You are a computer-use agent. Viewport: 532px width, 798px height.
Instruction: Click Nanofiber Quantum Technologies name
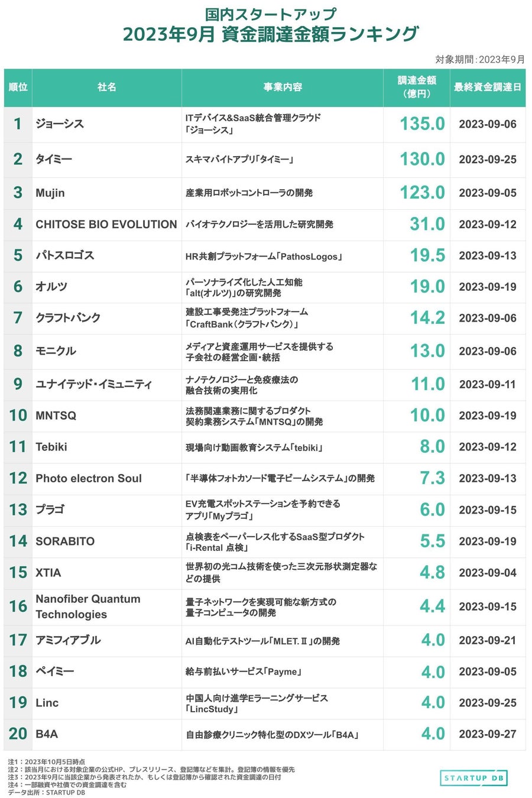tap(88, 606)
